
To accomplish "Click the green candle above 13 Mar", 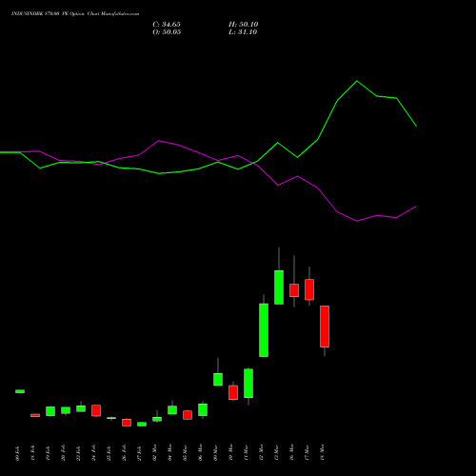I will pos(279,288).
